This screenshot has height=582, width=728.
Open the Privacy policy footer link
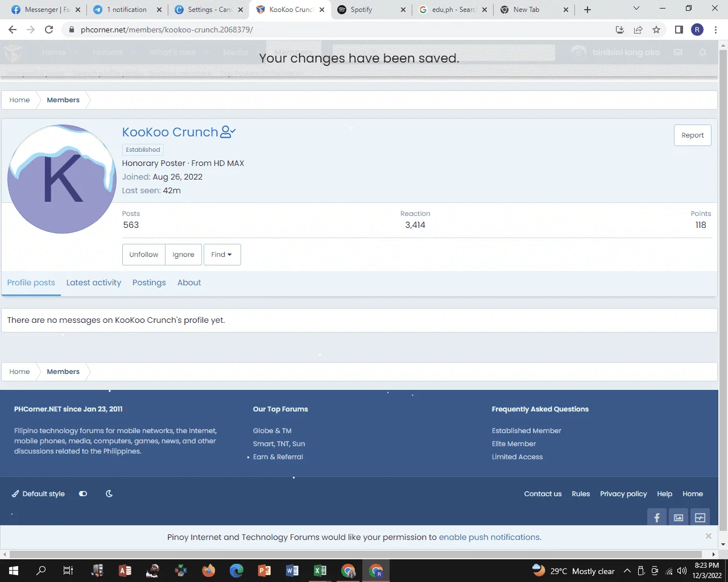[623, 494]
